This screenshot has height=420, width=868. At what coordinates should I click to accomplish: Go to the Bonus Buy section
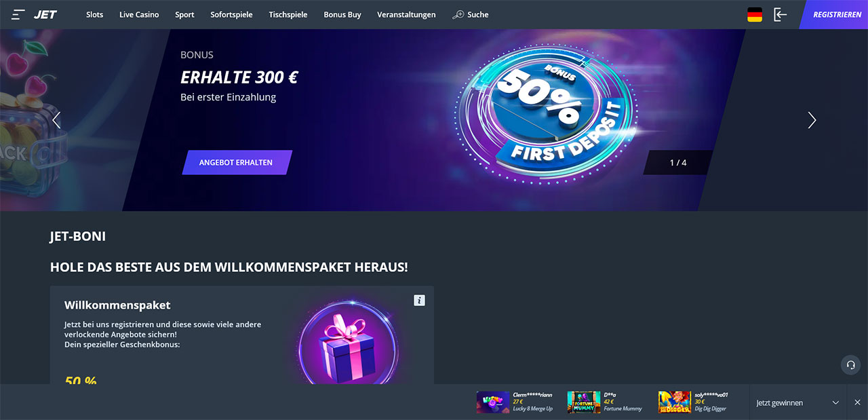(342, 14)
